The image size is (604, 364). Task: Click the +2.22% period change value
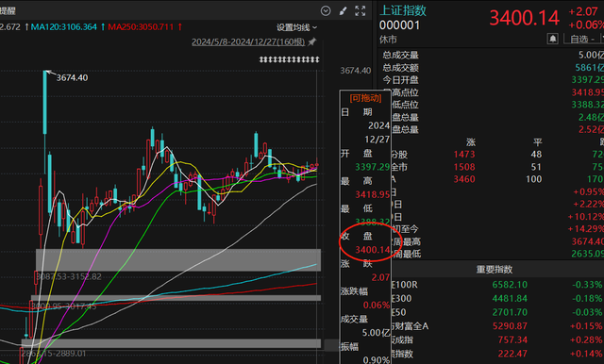tap(588, 204)
